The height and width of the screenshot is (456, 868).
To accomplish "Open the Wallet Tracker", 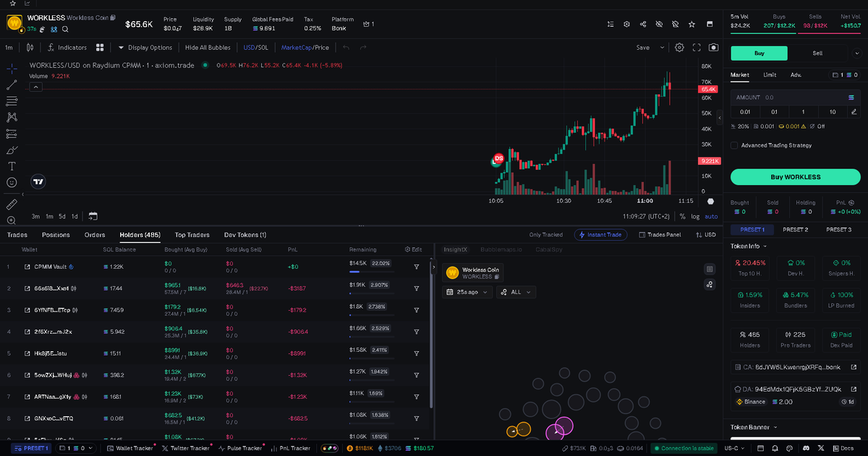I will [130, 449].
